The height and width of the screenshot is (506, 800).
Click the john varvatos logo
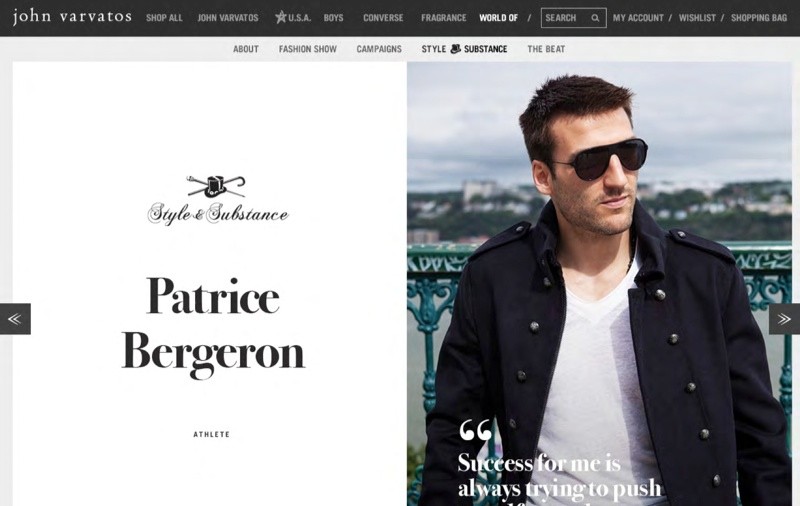(72, 17)
